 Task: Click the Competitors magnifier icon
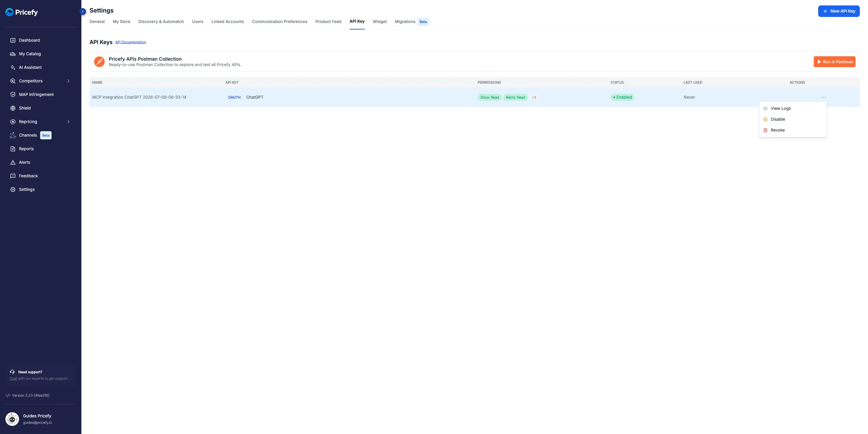(13, 81)
